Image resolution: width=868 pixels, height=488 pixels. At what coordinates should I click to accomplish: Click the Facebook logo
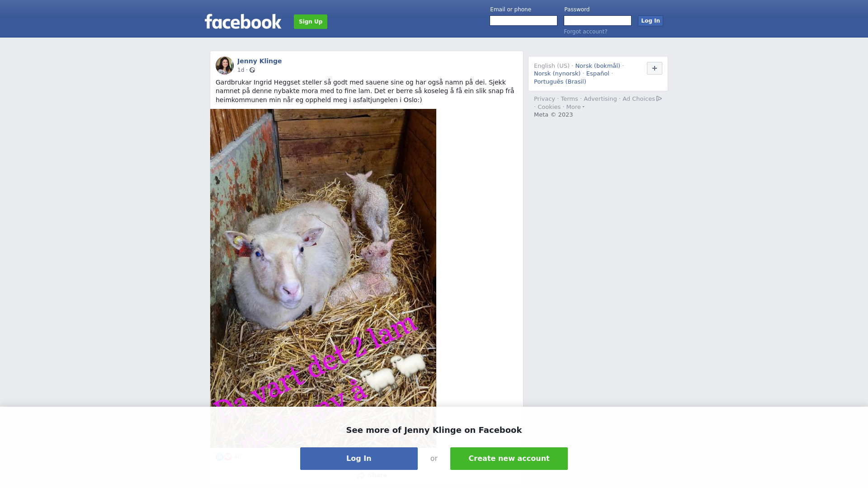(243, 21)
